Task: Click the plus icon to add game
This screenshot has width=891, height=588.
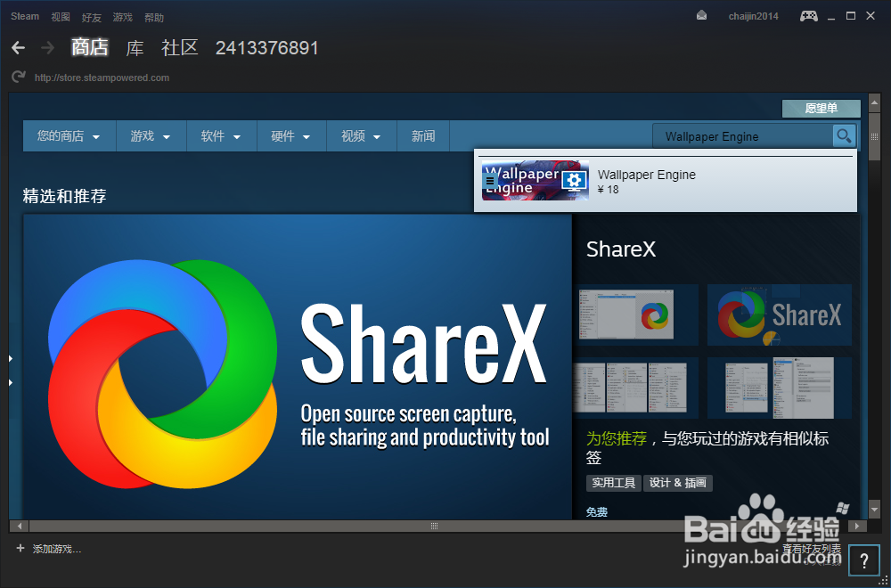Action: (20, 548)
